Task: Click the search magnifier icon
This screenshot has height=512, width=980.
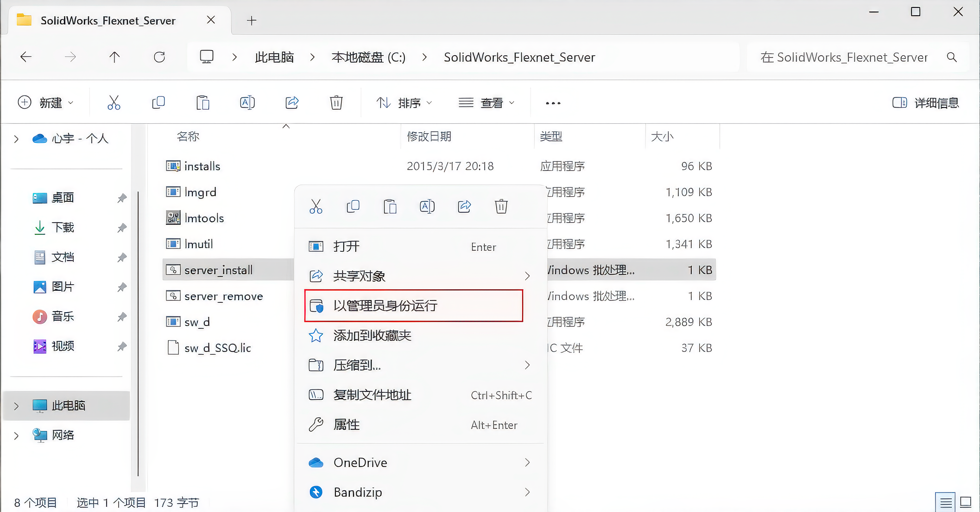Action: tap(952, 57)
